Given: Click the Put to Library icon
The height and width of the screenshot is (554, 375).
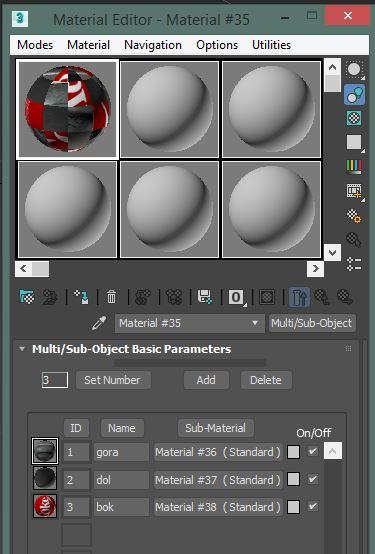Looking at the screenshot, I should click(x=205, y=297).
